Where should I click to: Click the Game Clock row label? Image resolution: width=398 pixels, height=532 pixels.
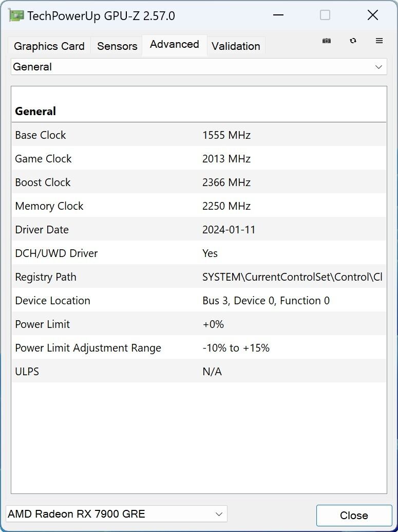43,159
